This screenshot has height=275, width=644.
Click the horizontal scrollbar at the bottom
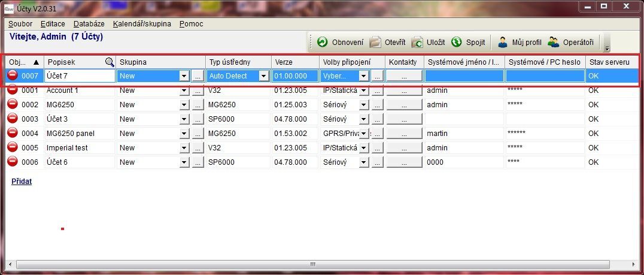311,264
